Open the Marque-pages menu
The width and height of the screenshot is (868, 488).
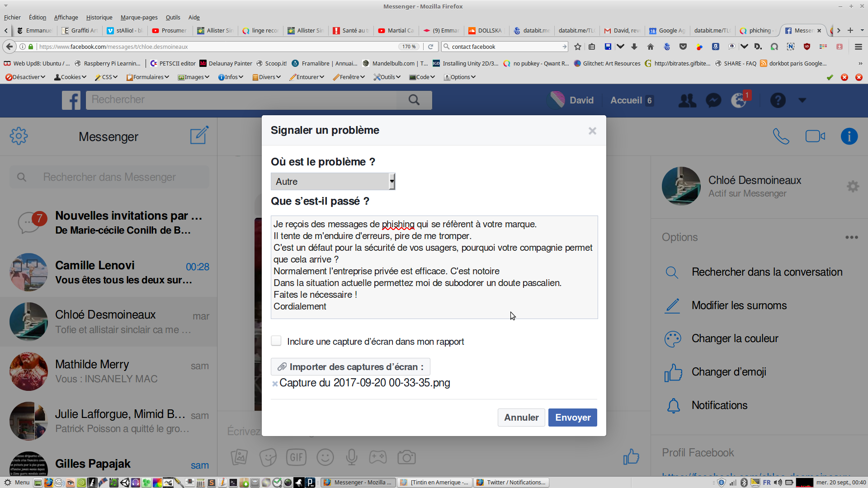(139, 18)
